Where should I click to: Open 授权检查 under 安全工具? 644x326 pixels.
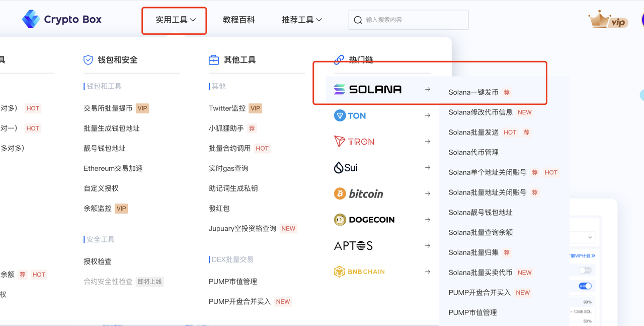coord(98,262)
